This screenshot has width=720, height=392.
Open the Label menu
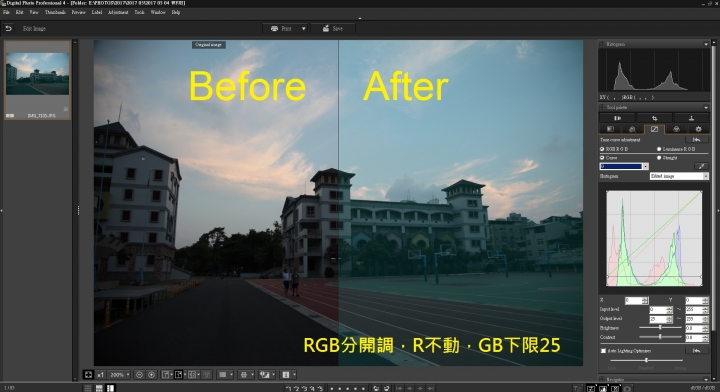pyautogui.click(x=97, y=12)
